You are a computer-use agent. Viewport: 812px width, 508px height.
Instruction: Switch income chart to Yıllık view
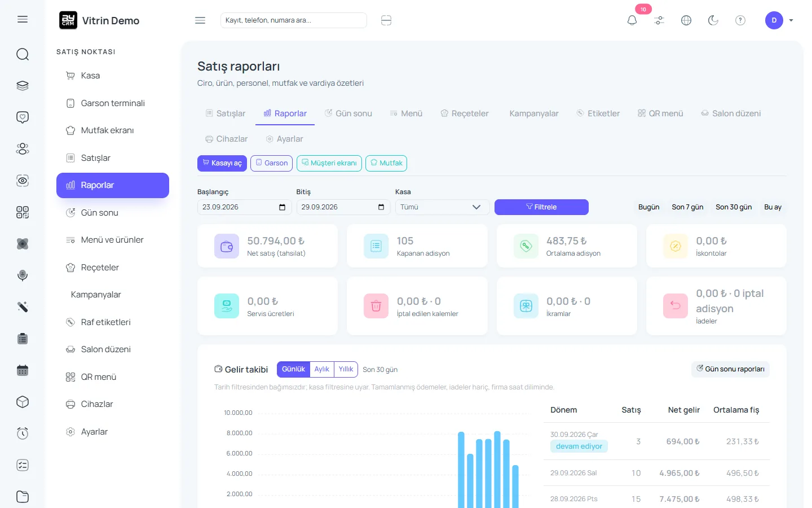point(346,369)
